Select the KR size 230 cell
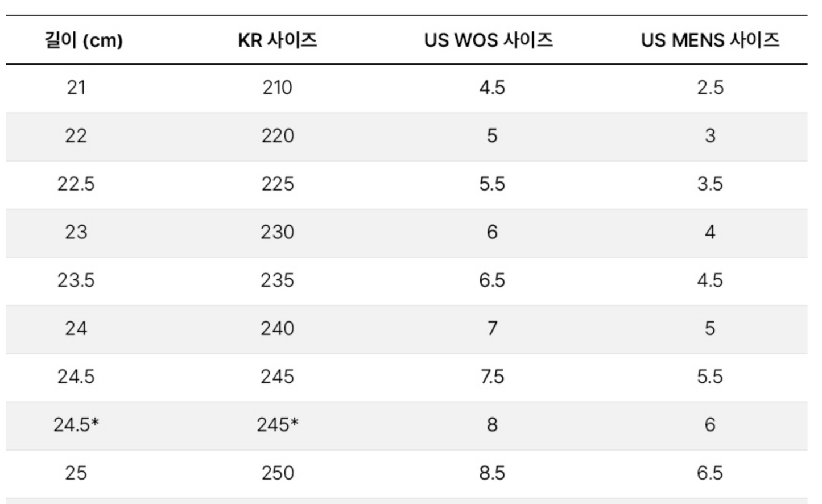Viewport: 822px width, 504px height. 278,232
